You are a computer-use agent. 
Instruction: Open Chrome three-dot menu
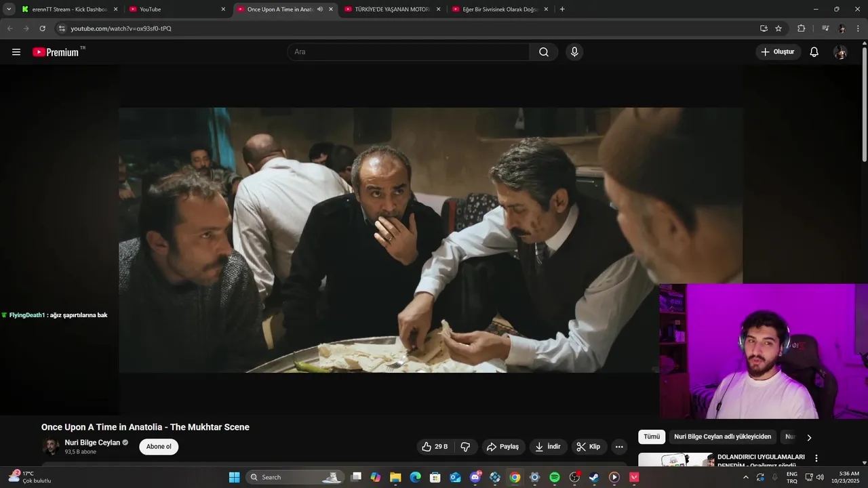859,28
